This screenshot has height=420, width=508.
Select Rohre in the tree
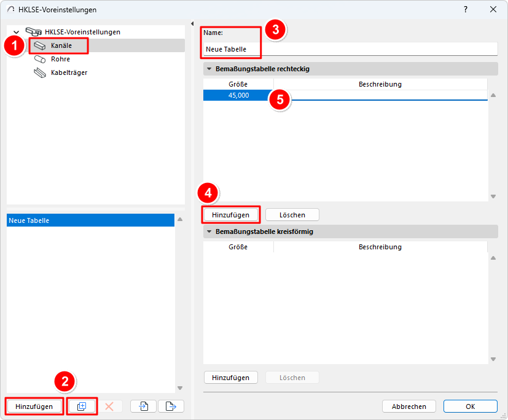[x=60, y=60]
